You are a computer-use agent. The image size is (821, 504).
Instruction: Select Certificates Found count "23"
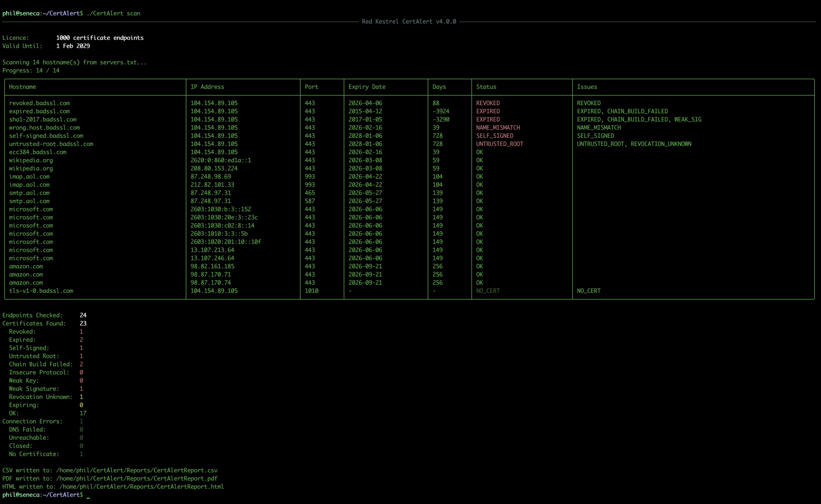click(x=83, y=323)
